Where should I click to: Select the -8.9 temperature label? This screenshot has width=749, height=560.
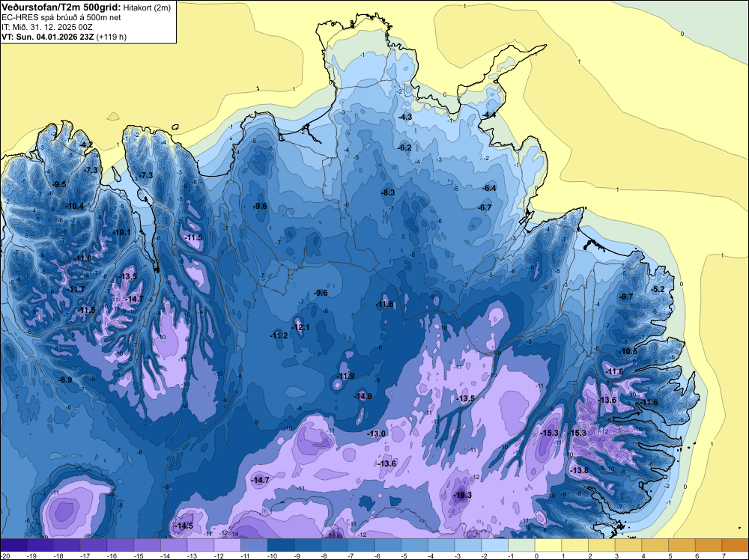coord(65,380)
